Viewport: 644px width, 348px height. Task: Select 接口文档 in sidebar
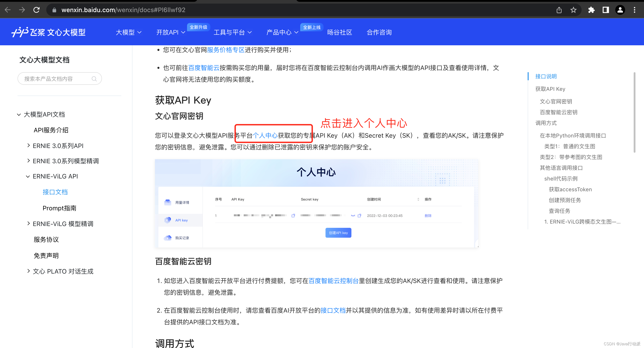coord(55,192)
